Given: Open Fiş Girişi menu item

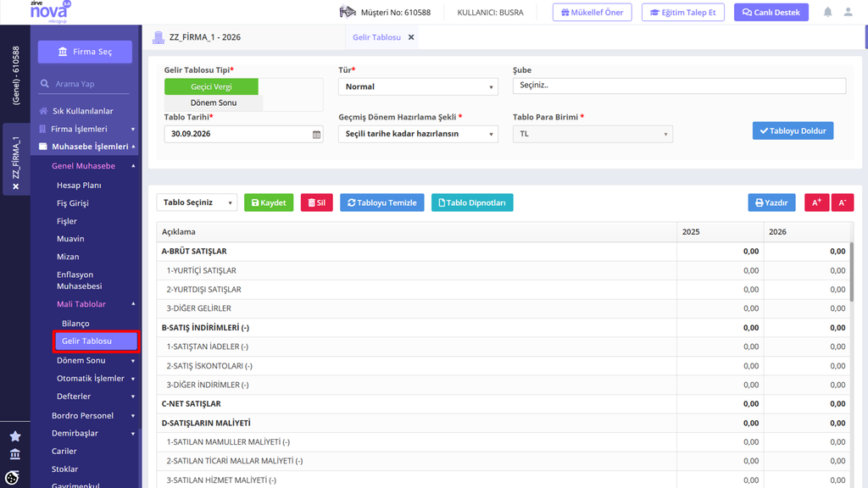Looking at the screenshot, I should [x=73, y=203].
